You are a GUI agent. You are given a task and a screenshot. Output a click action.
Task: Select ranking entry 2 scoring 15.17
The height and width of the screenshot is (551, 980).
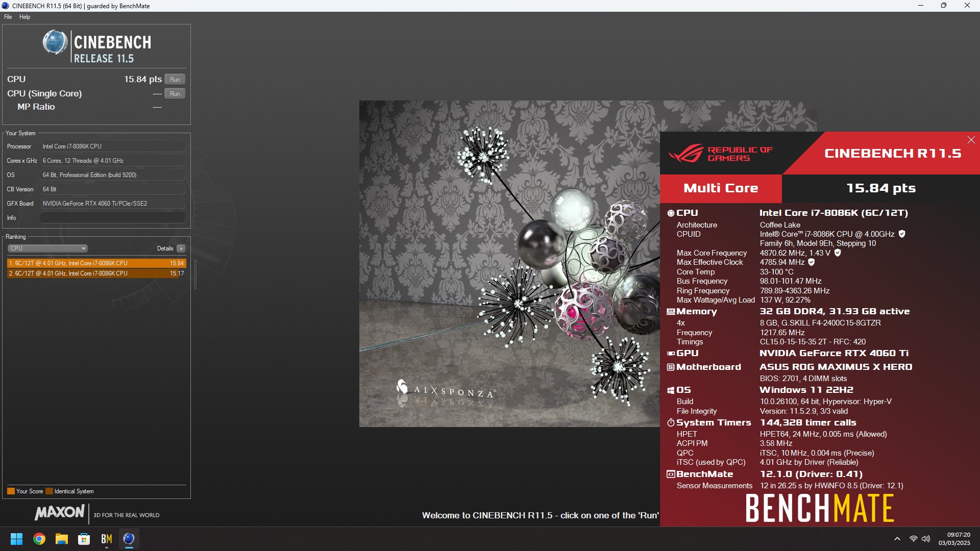(96, 273)
